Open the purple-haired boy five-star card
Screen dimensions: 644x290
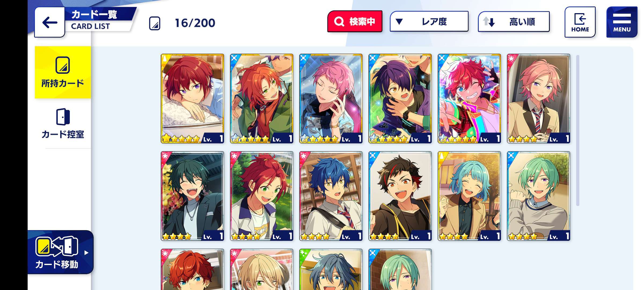tap(400, 99)
